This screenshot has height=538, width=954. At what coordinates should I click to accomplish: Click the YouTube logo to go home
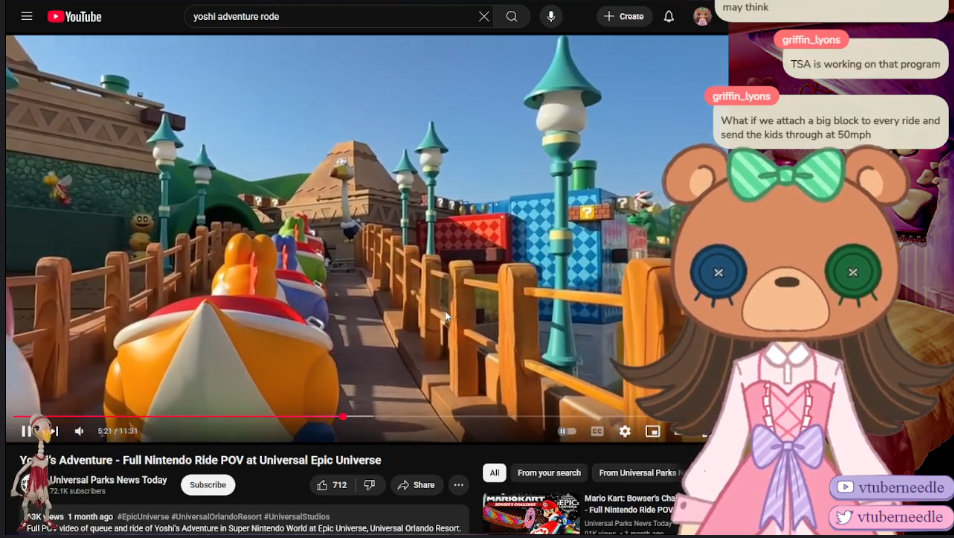pos(74,17)
